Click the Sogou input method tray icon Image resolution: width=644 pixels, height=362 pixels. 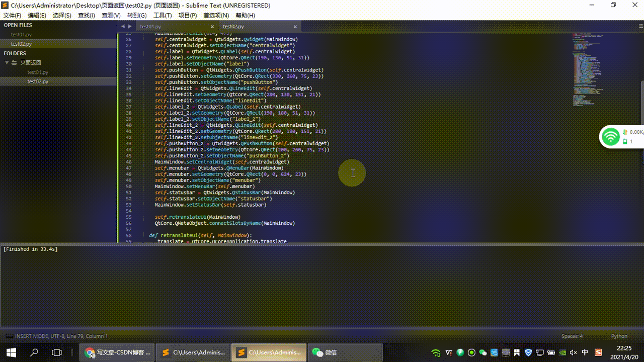(598, 352)
